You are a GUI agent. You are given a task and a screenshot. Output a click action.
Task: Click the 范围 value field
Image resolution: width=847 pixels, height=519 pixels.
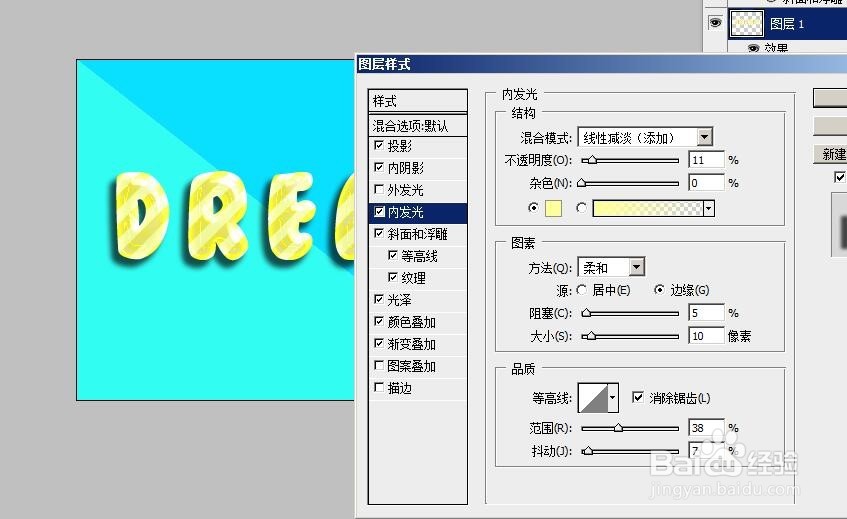pos(706,428)
